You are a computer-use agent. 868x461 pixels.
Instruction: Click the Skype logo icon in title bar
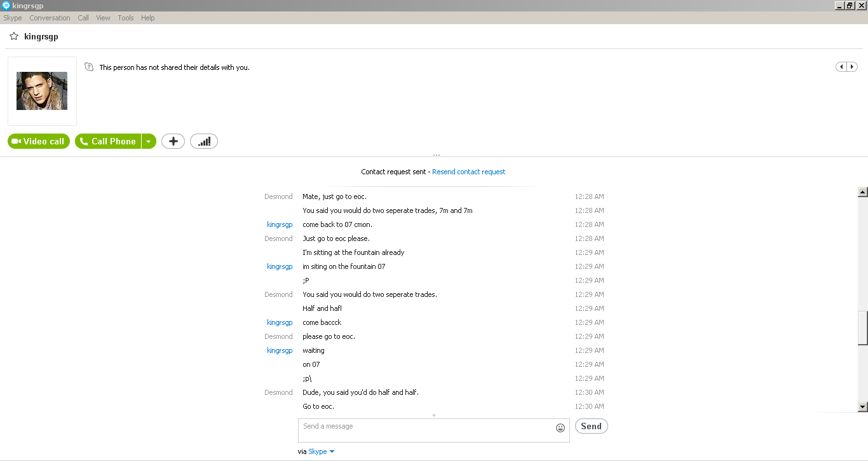[x=6, y=6]
